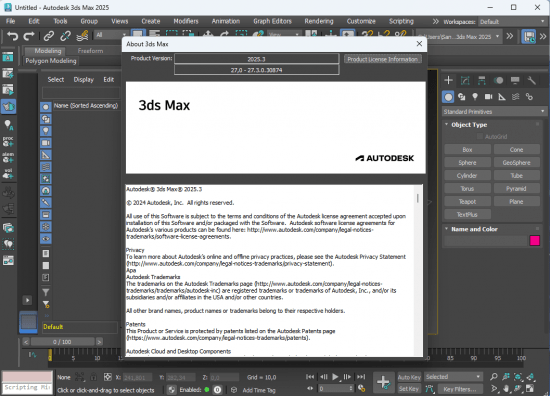Open the Graph Editors menu

[273, 21]
